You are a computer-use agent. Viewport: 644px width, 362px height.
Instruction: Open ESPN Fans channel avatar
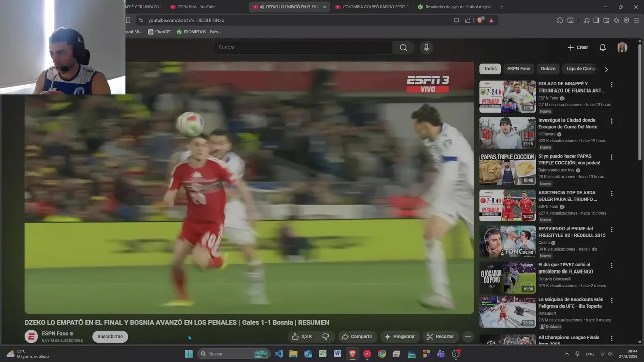[x=31, y=336]
